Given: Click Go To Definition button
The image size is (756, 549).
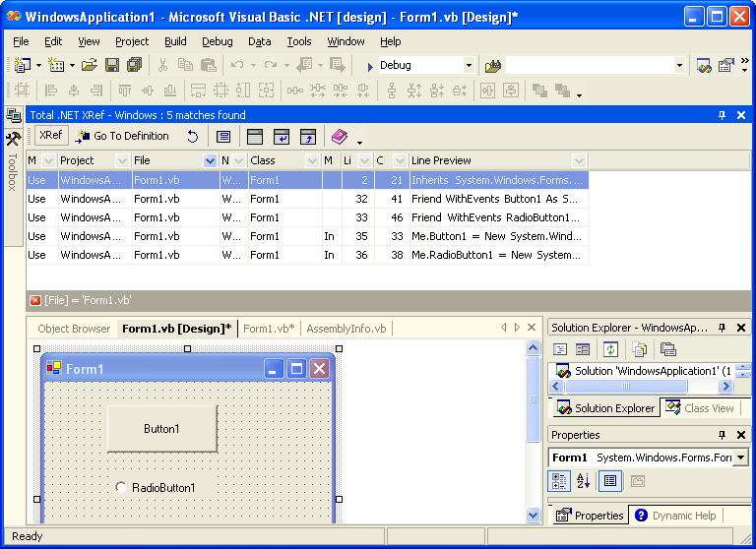Looking at the screenshot, I should pyautogui.click(x=122, y=137).
